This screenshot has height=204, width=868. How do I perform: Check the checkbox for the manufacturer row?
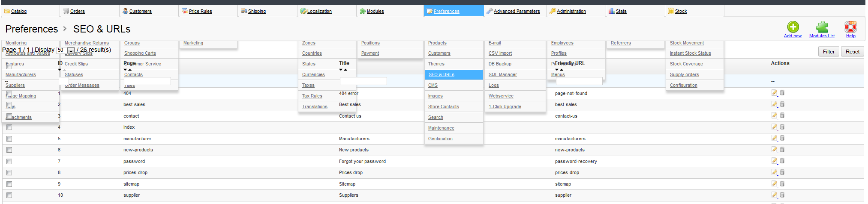click(9, 139)
